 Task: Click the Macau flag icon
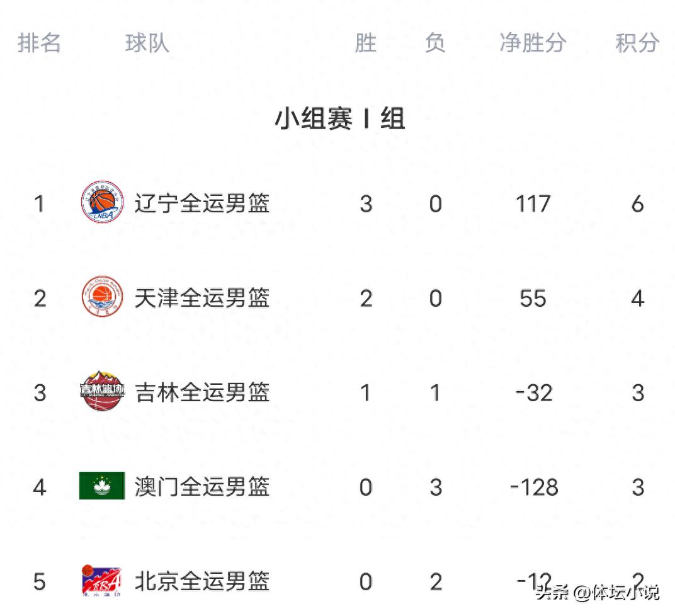pos(101,486)
